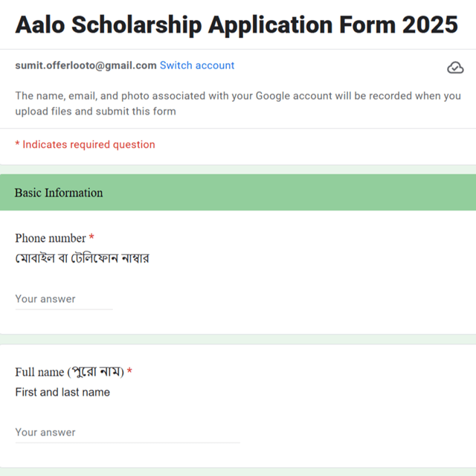Click the cloud draft-saved icon
Viewport: 476px width, 476px height.
(x=455, y=68)
